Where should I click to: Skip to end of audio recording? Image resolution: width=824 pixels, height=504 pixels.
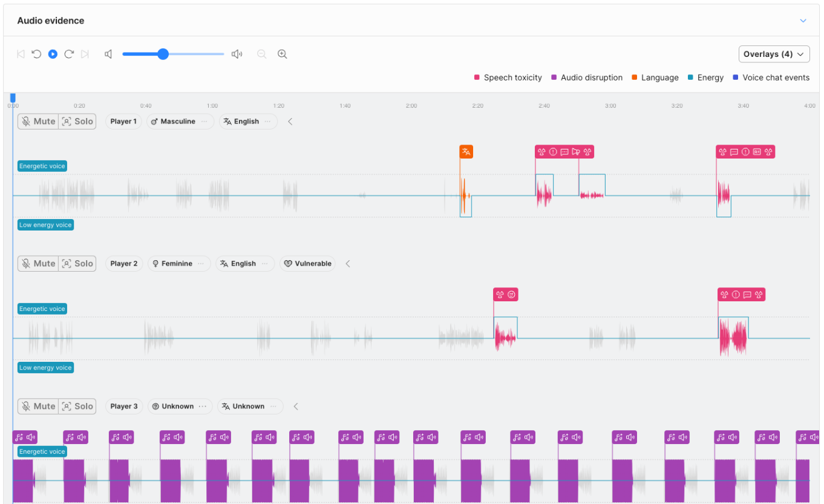(85, 54)
